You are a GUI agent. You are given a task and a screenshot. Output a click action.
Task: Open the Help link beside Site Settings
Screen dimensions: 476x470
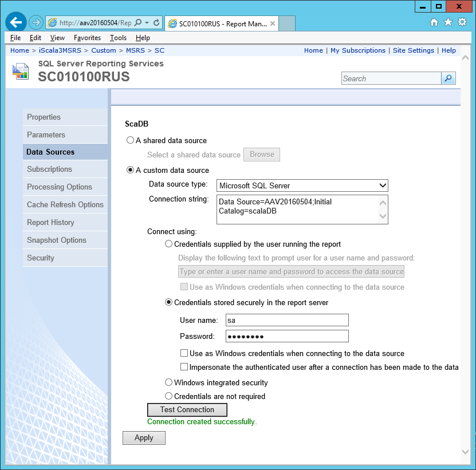pyautogui.click(x=449, y=50)
